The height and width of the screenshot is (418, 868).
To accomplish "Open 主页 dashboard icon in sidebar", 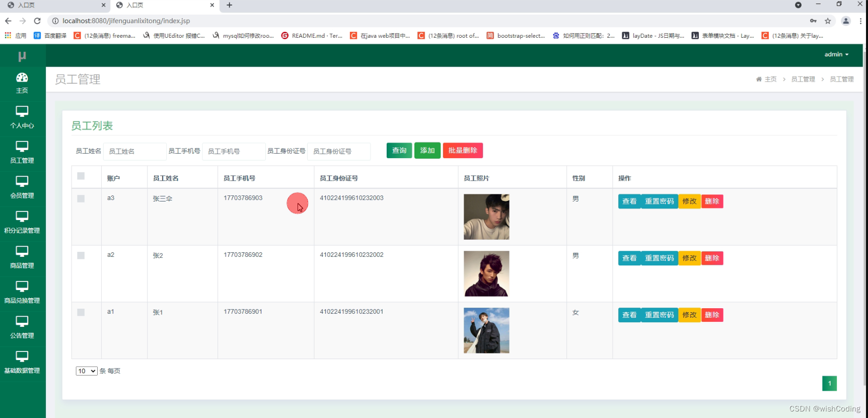I will (22, 78).
